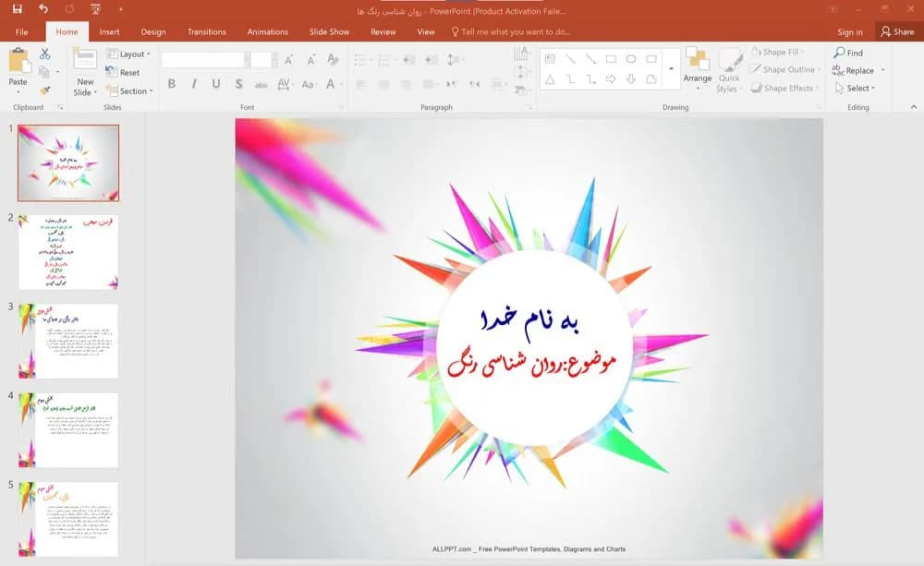This screenshot has width=924, height=566.
Task: Center align text
Action: 383,84
